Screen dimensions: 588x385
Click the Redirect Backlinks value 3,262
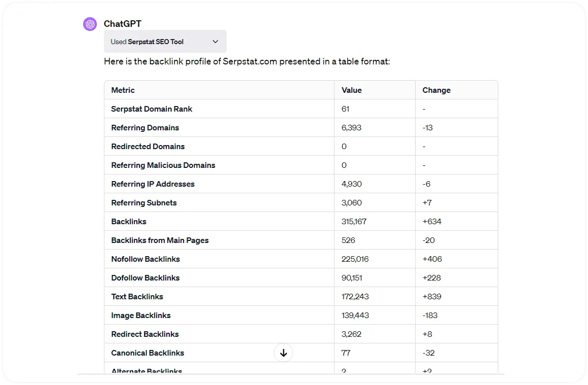pos(351,334)
